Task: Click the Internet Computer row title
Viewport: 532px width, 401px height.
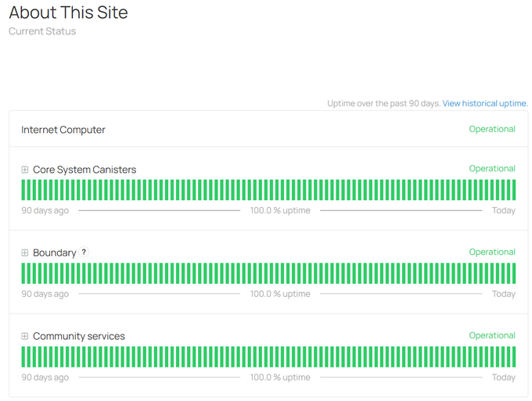Action: [63, 130]
